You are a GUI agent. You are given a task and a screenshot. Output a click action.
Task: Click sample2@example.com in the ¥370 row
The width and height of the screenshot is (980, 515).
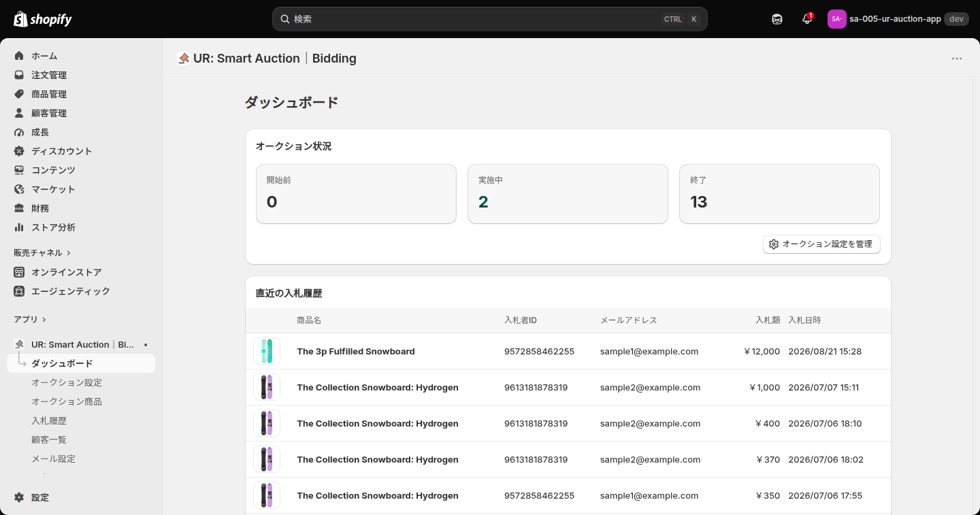650,460
